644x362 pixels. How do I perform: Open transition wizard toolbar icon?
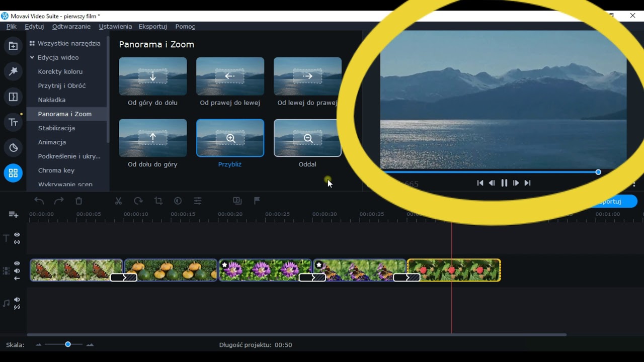pyautogui.click(x=237, y=201)
